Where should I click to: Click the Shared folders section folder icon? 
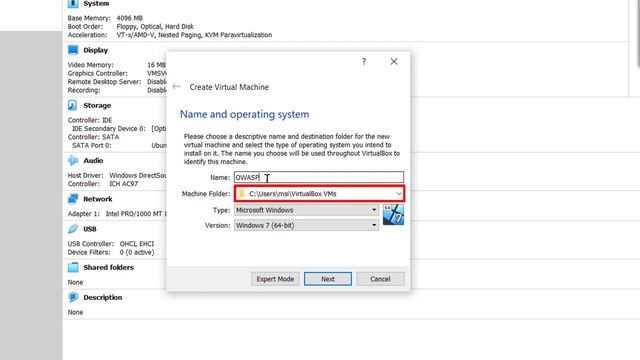tap(73, 267)
